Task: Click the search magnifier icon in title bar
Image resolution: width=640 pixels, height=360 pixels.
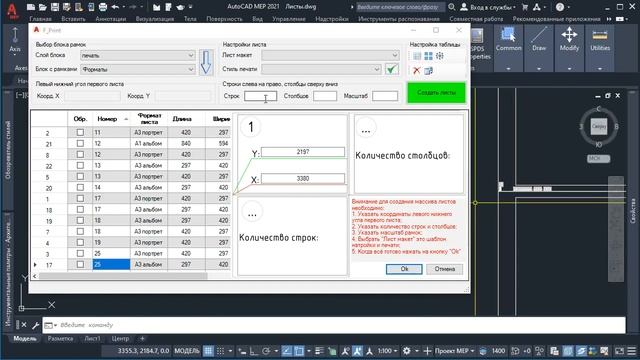Action: pos(451,7)
